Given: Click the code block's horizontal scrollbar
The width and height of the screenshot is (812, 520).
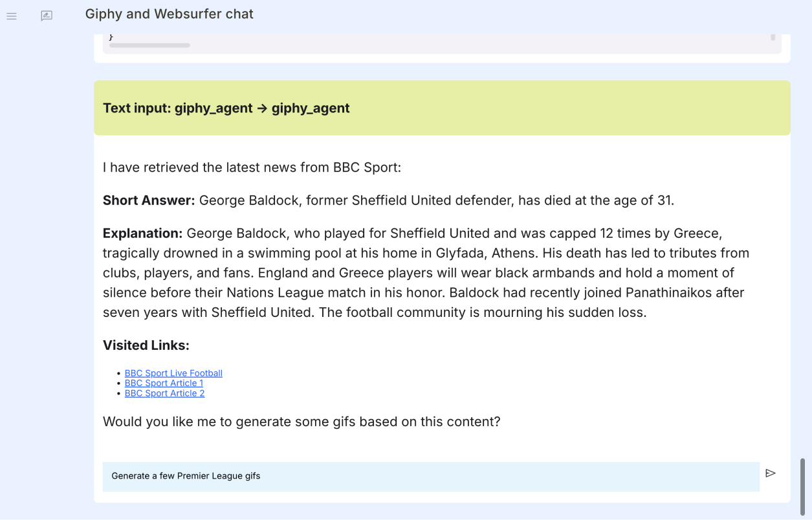Looking at the screenshot, I should pos(149,45).
